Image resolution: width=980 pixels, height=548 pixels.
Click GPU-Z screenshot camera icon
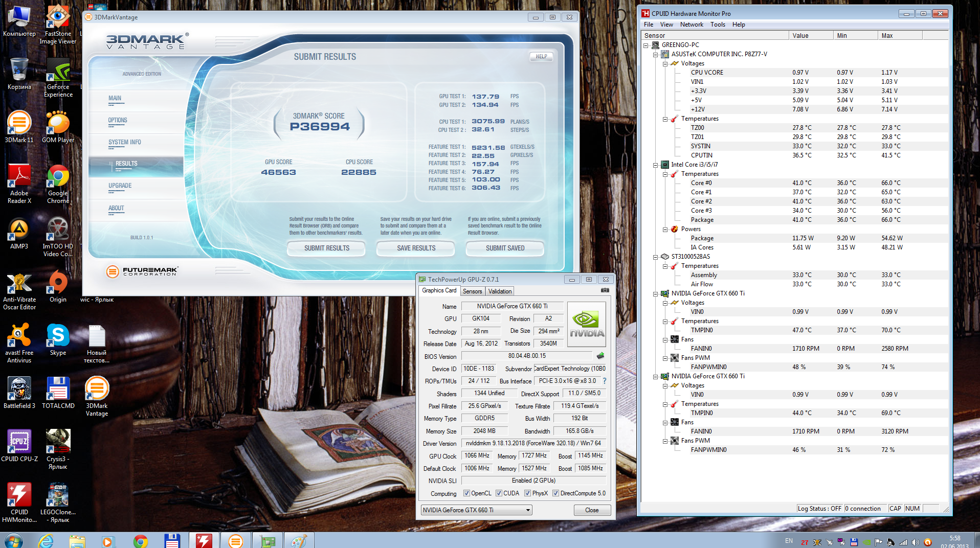(605, 290)
